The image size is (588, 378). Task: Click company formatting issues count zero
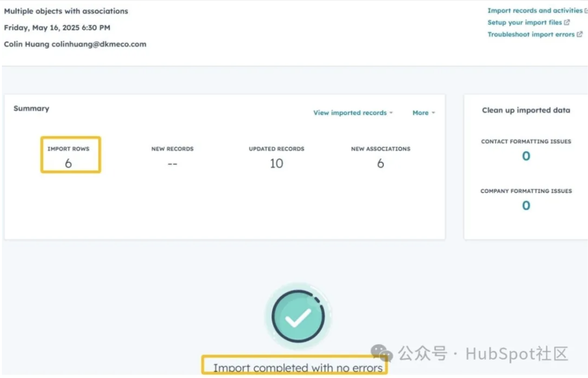point(526,206)
